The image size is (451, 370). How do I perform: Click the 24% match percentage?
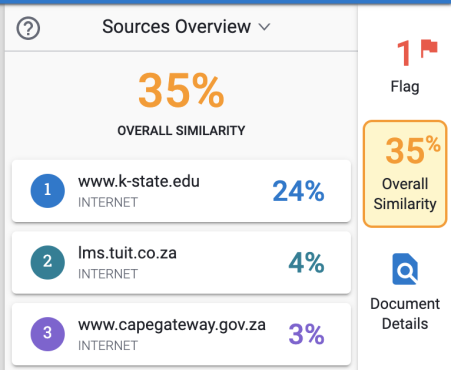pyautogui.click(x=298, y=191)
